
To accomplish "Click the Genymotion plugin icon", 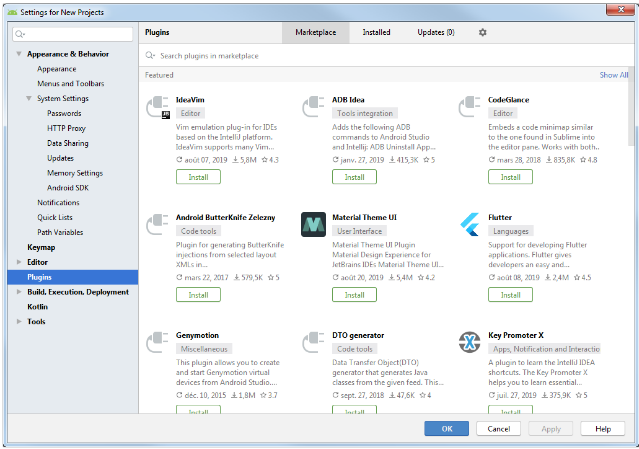I will [159, 342].
